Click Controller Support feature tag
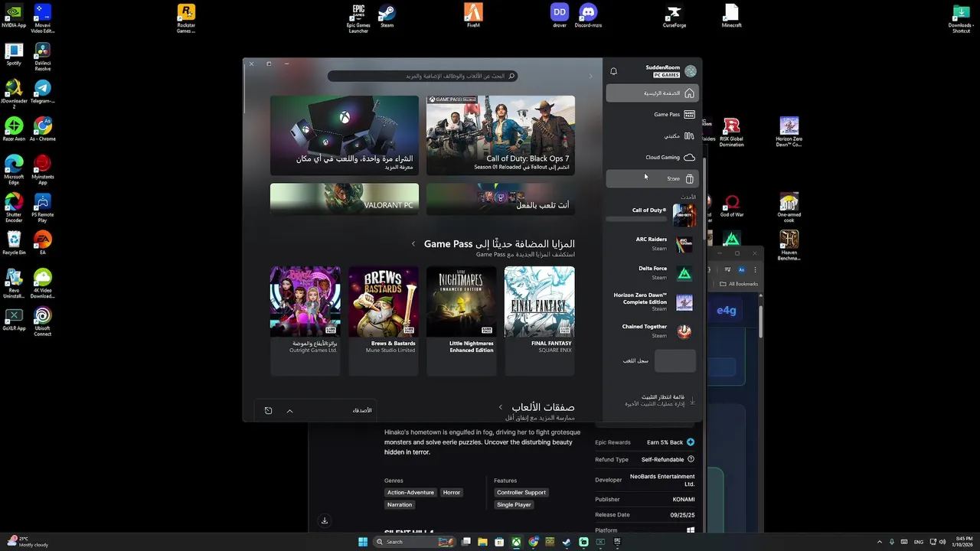980x551 pixels. pyautogui.click(x=521, y=492)
